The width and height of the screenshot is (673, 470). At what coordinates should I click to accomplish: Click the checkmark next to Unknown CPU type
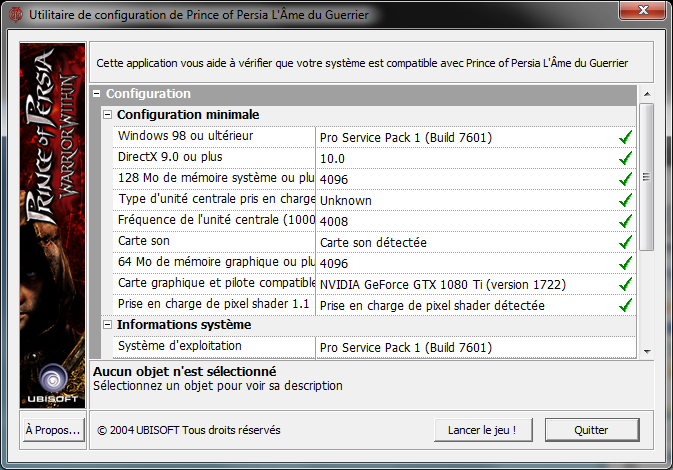(x=625, y=200)
